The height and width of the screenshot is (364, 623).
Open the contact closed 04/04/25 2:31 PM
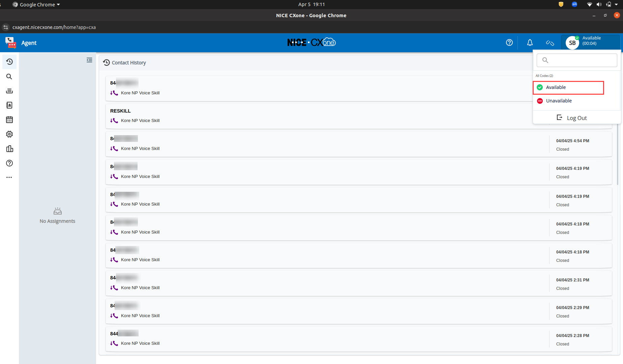pyautogui.click(x=359, y=283)
